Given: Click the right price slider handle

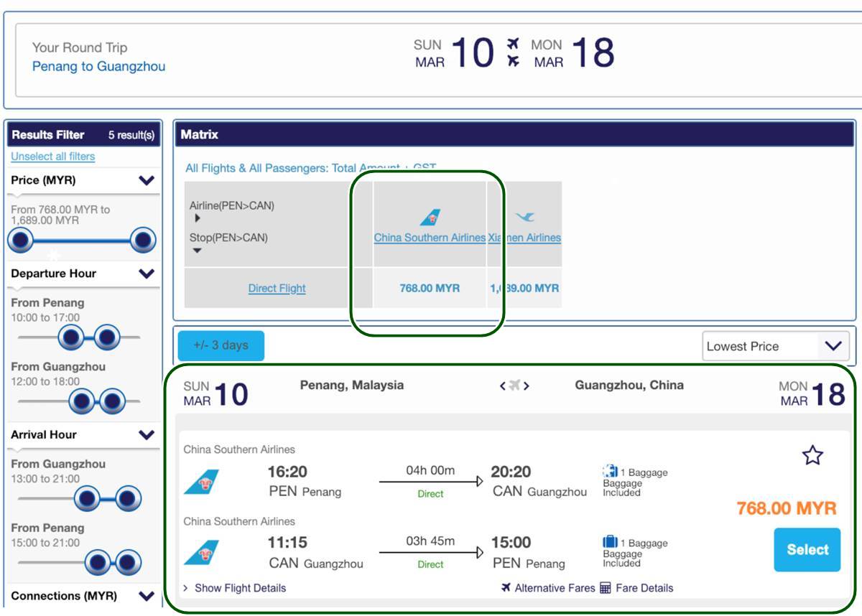Looking at the screenshot, I should point(144,240).
